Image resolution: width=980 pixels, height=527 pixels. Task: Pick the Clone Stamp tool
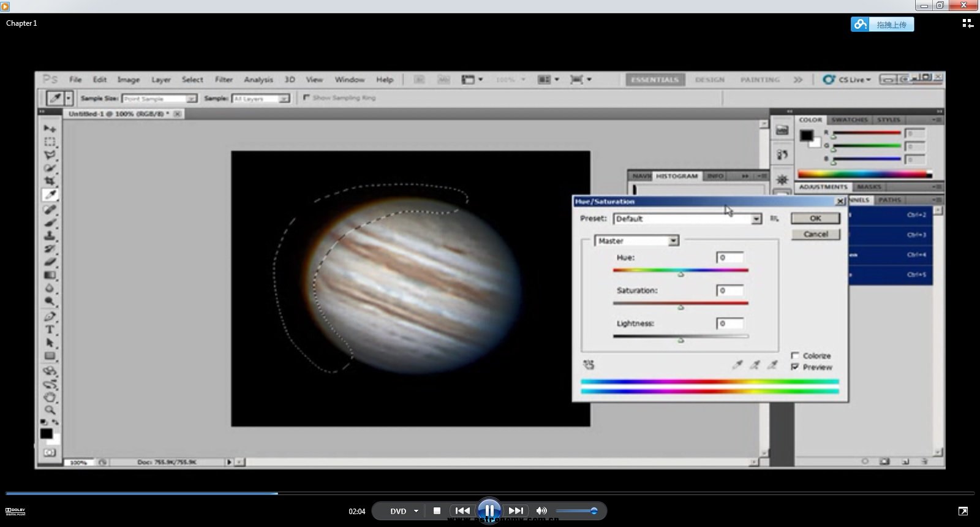click(50, 235)
